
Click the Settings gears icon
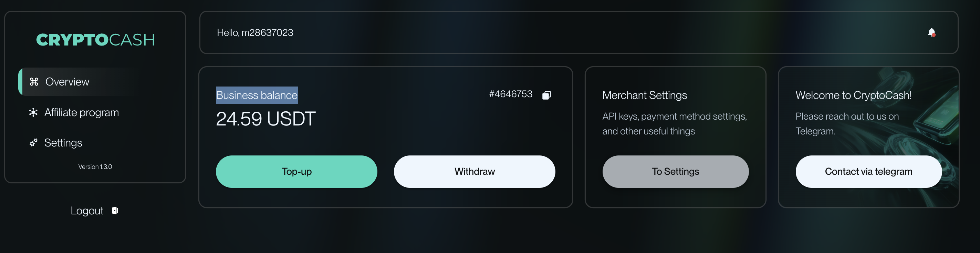click(x=33, y=142)
